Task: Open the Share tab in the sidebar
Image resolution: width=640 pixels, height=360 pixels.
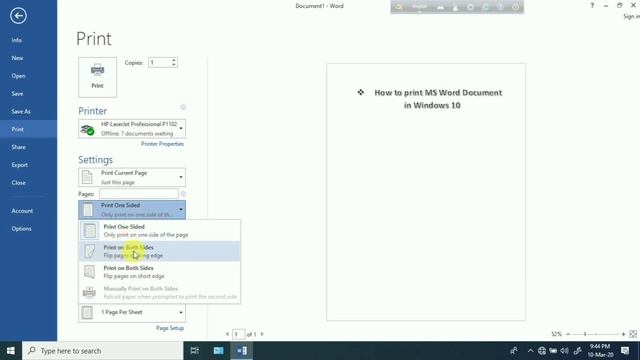Action: tap(29, 147)
